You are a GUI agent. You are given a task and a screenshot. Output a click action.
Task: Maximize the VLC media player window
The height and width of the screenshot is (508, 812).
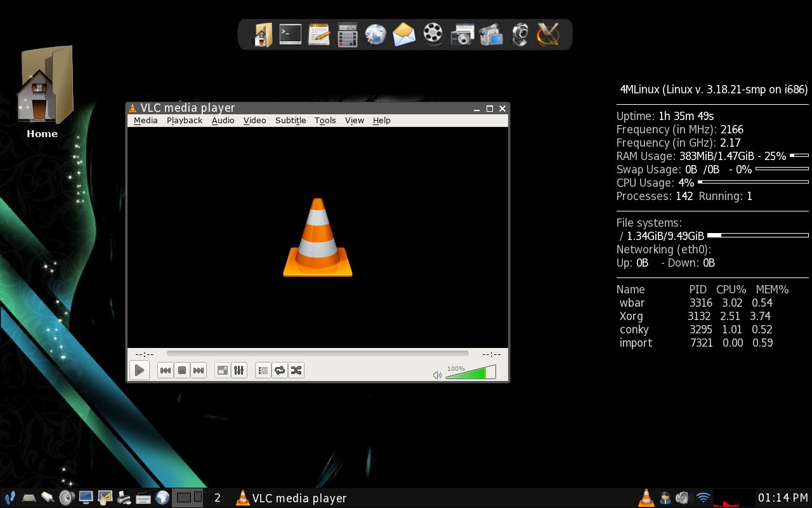coord(490,109)
